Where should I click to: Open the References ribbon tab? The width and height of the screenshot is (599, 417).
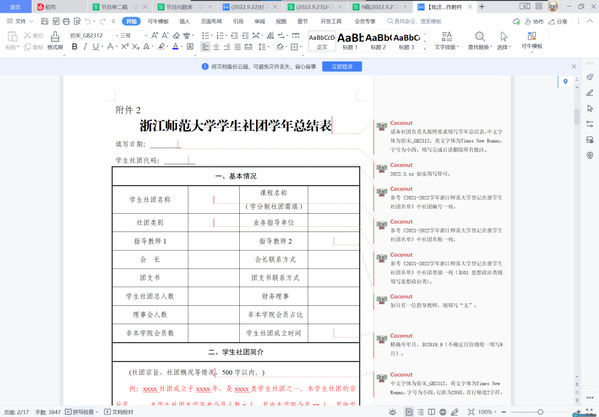[238, 21]
